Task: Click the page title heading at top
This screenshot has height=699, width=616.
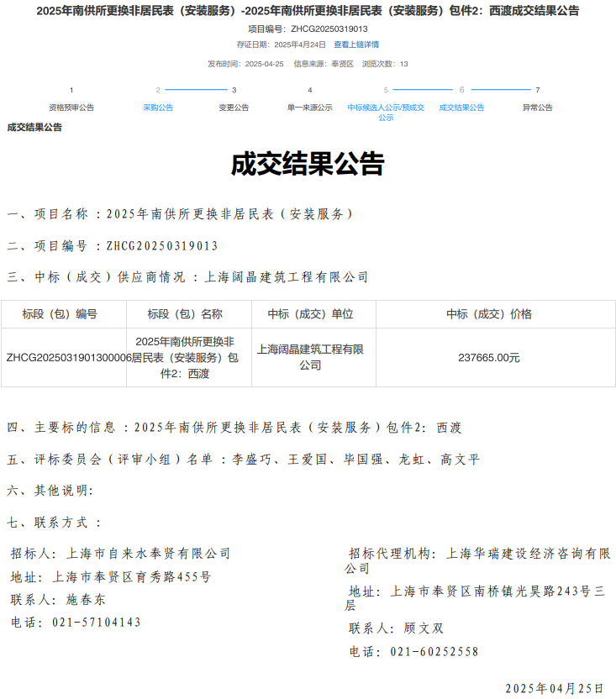Action: 308,11
